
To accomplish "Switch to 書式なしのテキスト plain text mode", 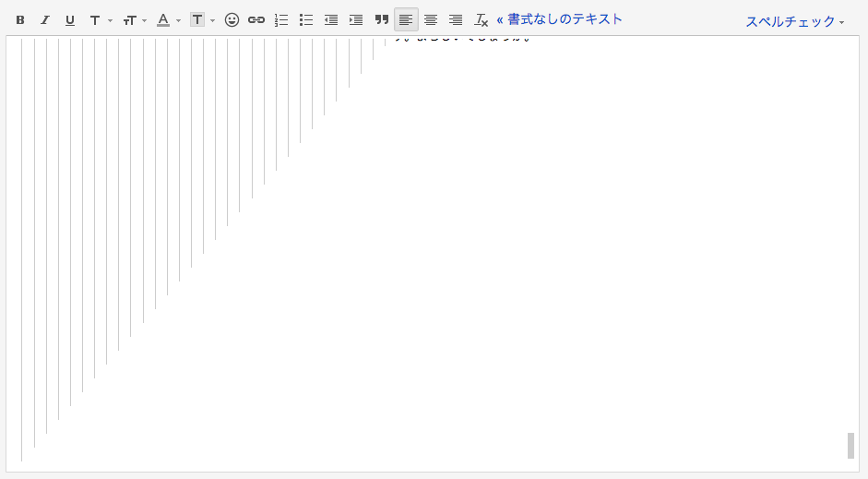I will 559,19.
